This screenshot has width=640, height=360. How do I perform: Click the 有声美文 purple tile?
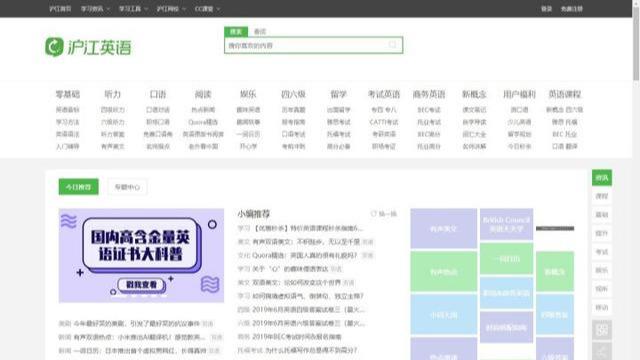click(x=444, y=229)
